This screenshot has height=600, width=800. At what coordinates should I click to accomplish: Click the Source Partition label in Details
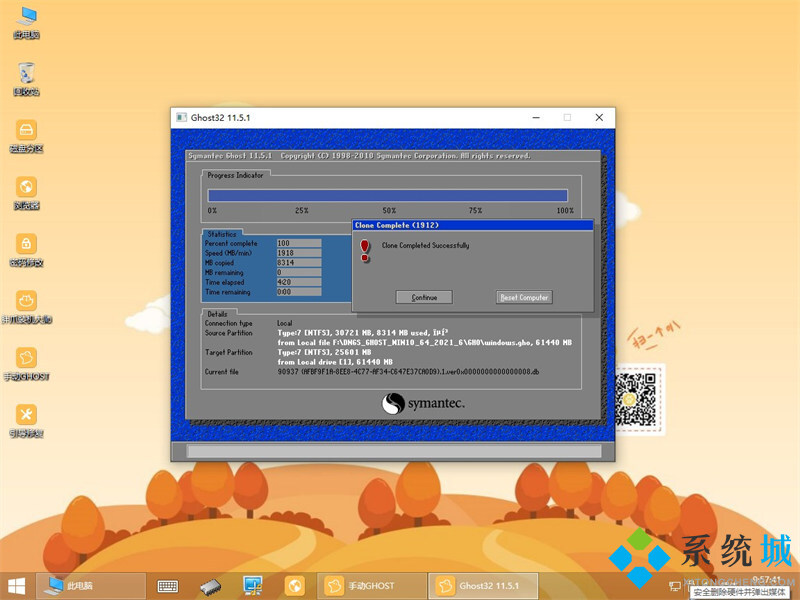(x=229, y=333)
